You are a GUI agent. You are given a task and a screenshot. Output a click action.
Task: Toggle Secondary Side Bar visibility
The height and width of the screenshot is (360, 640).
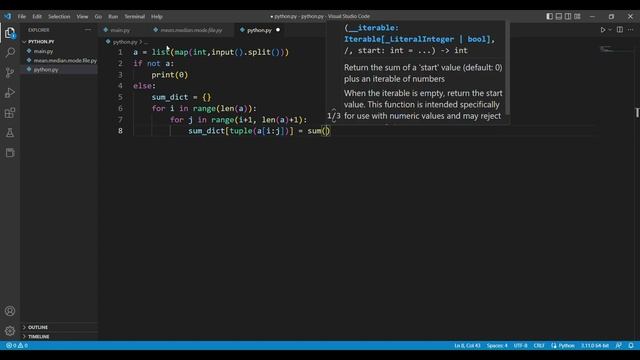click(x=568, y=16)
